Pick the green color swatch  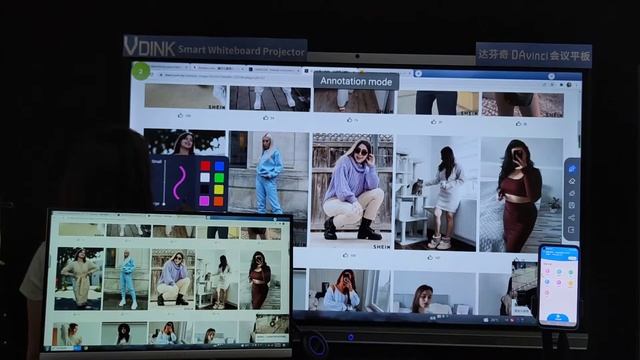219,178
